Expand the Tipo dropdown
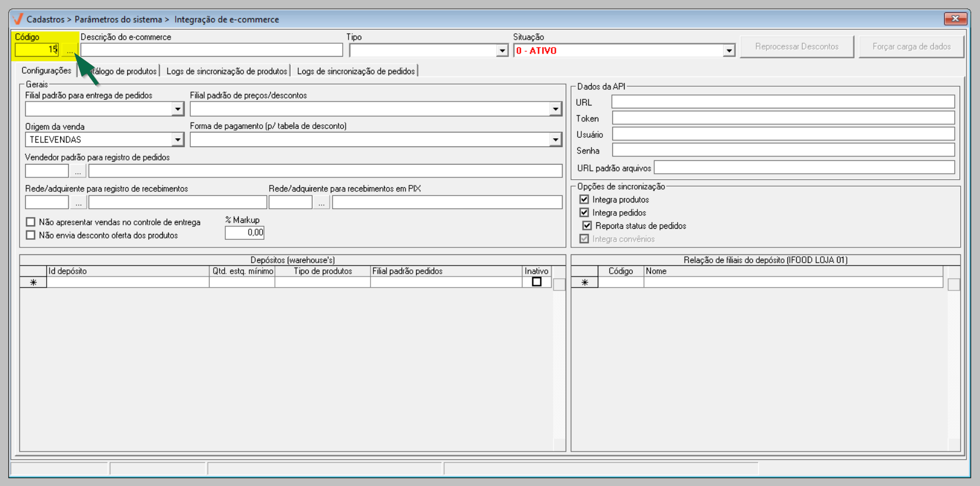This screenshot has width=980, height=486. click(x=502, y=51)
